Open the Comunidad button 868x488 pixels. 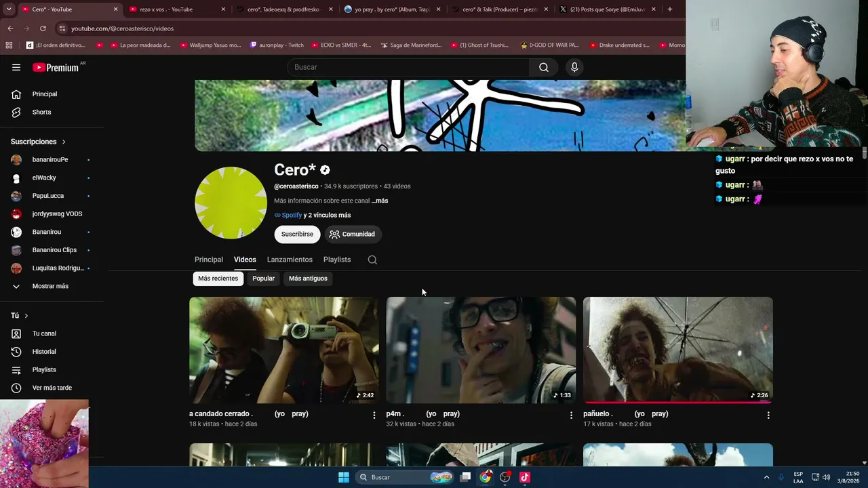353,235
